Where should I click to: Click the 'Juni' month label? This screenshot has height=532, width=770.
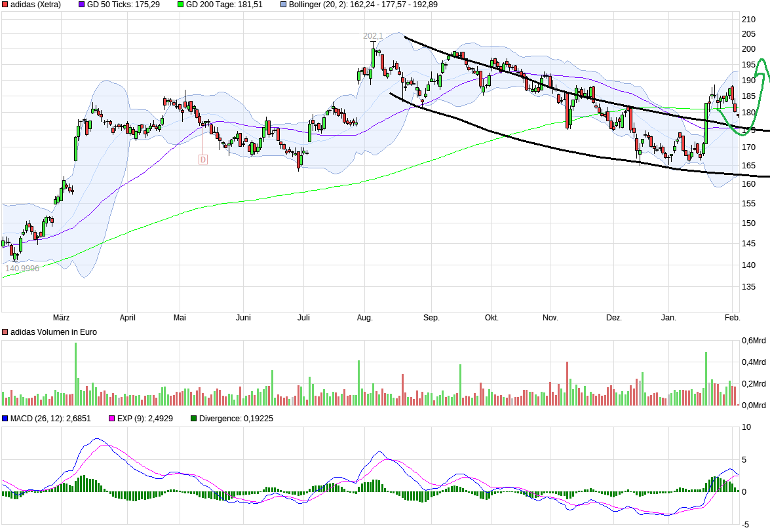[243, 318]
